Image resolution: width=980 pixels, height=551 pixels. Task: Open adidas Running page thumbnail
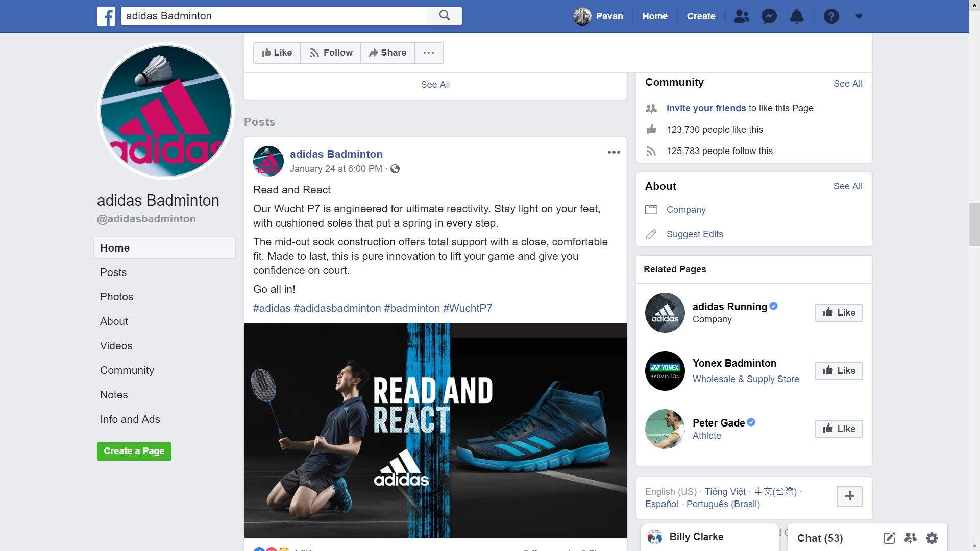pyautogui.click(x=665, y=313)
